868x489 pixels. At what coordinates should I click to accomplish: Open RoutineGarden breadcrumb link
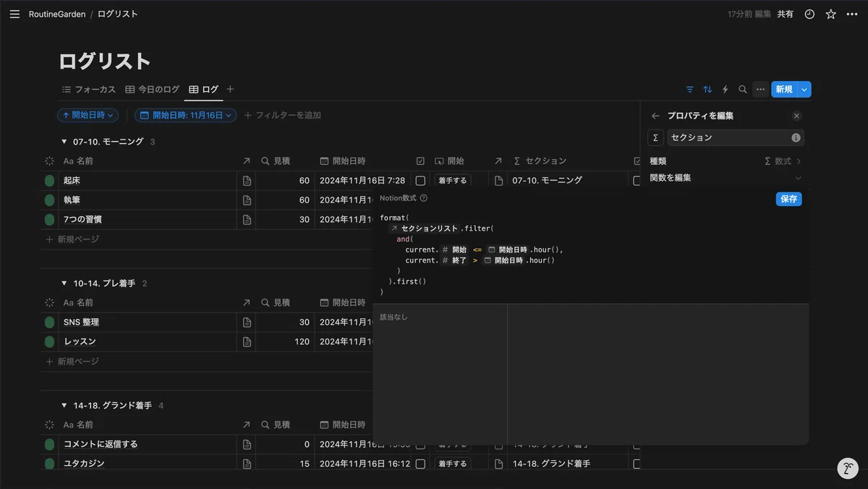pos(57,14)
